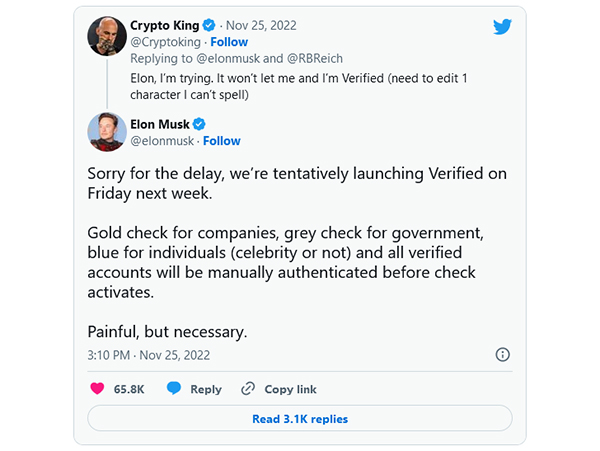Click the copy link chain icon
Image resolution: width=600 pixels, height=451 pixels.
click(248, 389)
